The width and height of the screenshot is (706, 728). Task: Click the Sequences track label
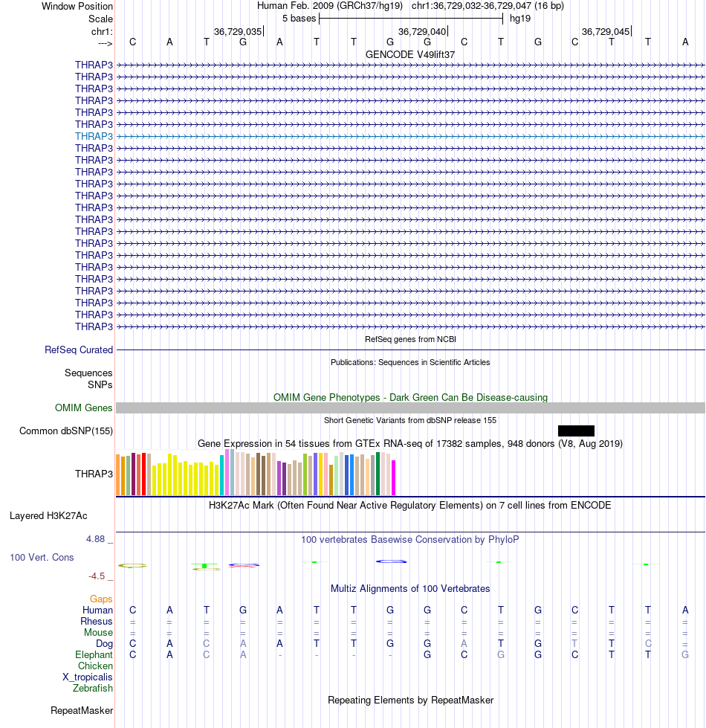coord(88,373)
